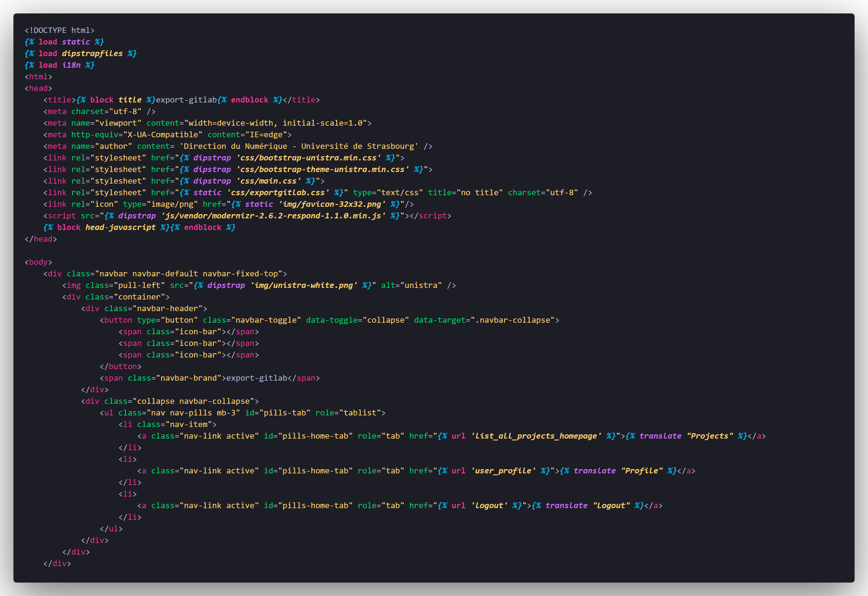This screenshot has width=868, height=596.
Task: Click the closing '</button>' tag
Action: point(121,366)
